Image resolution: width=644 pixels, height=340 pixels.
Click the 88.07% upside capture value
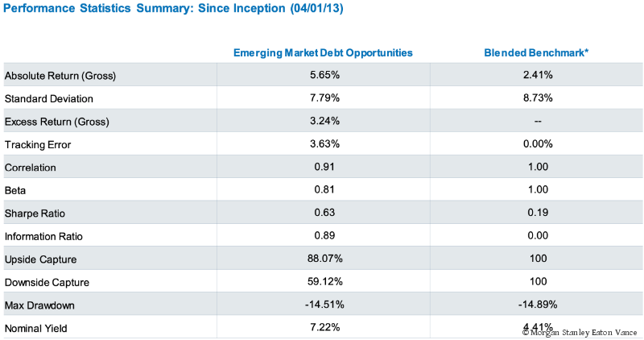pos(323,259)
